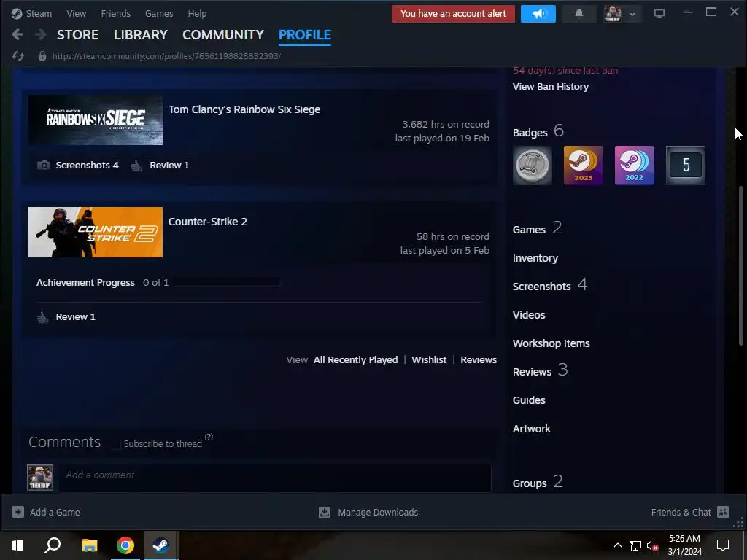This screenshot has height=560, width=747.
Task: Open Windows notification center icon
Action: (723, 545)
